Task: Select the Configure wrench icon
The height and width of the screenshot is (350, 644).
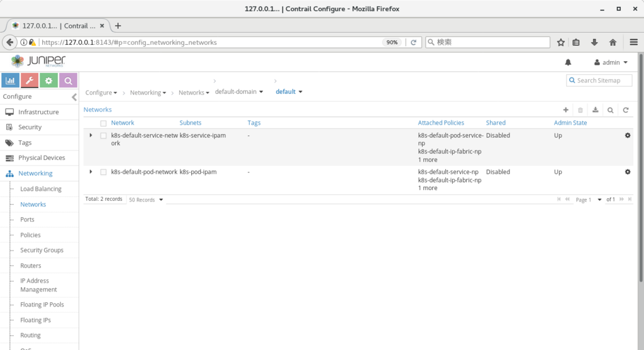Action: tap(30, 81)
